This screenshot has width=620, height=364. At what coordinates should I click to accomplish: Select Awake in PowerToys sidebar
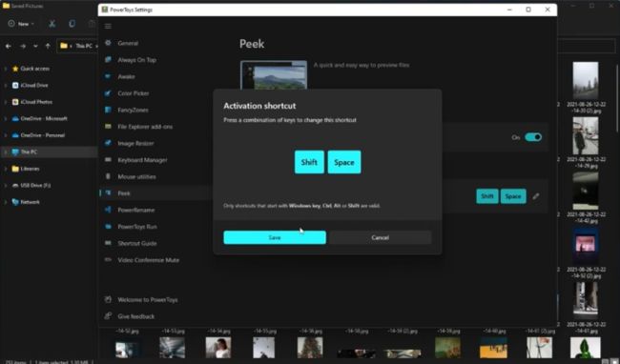(x=126, y=76)
